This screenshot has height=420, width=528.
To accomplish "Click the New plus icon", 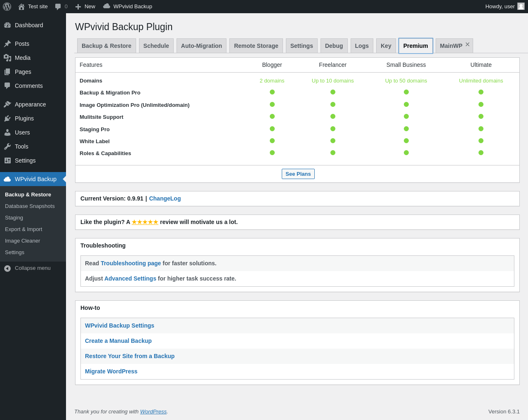I will pyautogui.click(x=78, y=7).
